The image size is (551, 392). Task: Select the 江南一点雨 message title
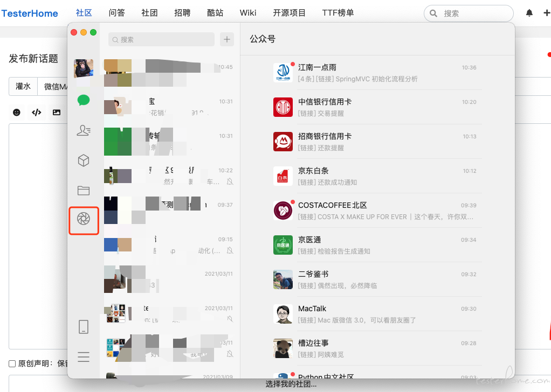point(317,67)
